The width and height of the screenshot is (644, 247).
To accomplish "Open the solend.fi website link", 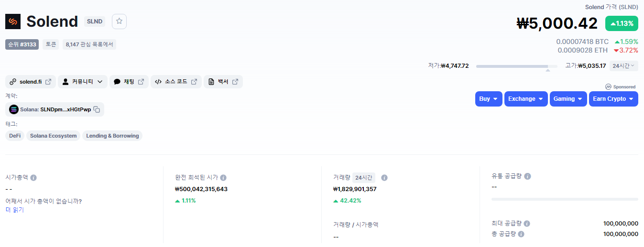I will point(31,82).
